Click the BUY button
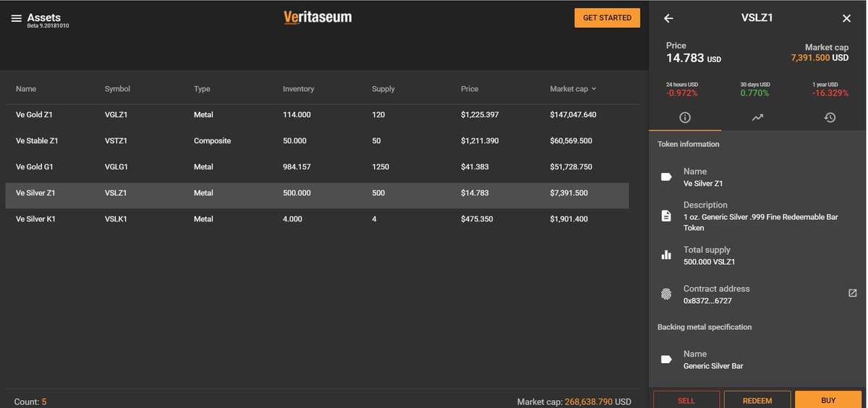The height and width of the screenshot is (408, 868). click(x=828, y=400)
